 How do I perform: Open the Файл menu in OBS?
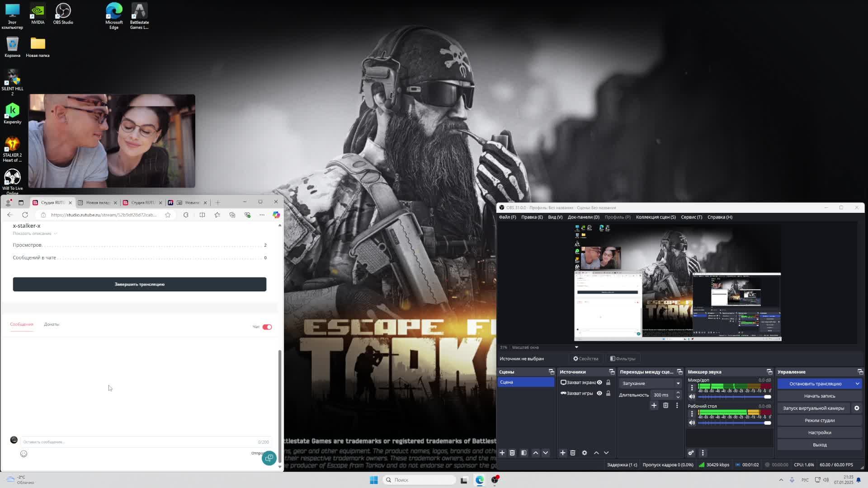507,217
